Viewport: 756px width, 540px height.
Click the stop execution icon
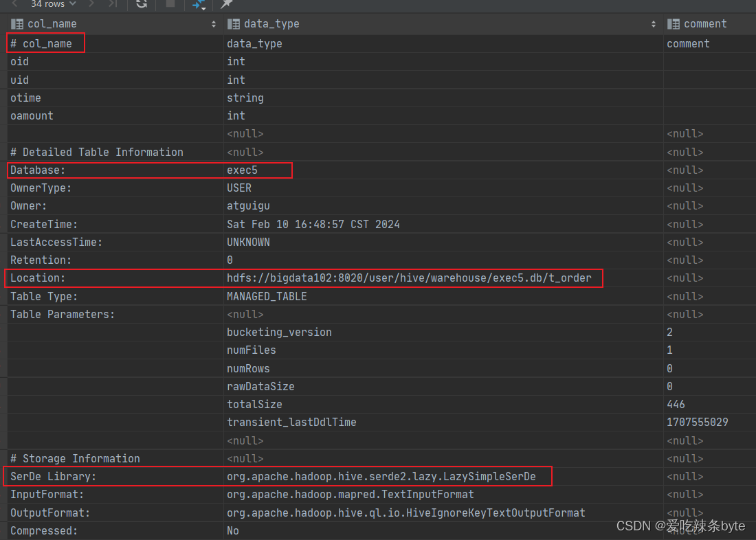[x=170, y=4]
